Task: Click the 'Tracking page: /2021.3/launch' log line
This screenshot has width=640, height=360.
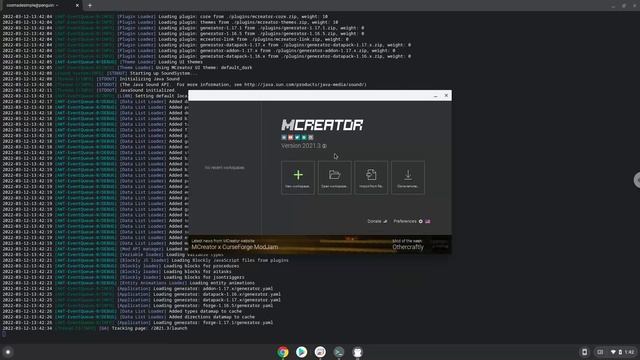Action: (x=149, y=328)
